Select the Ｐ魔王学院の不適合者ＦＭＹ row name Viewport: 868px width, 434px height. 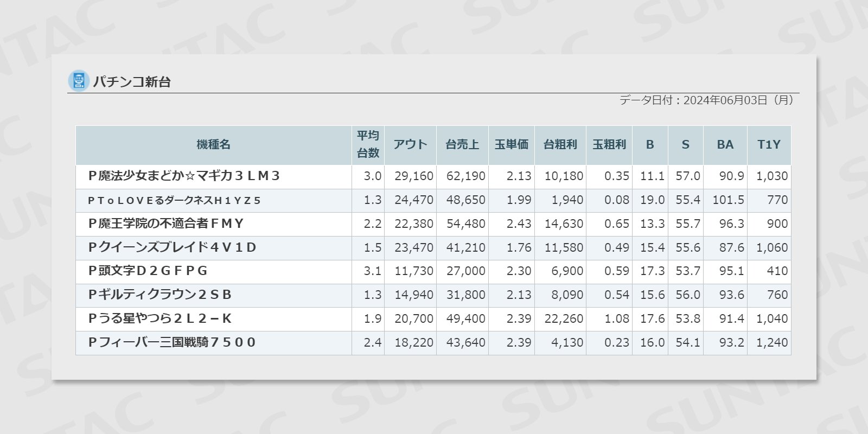point(166,224)
